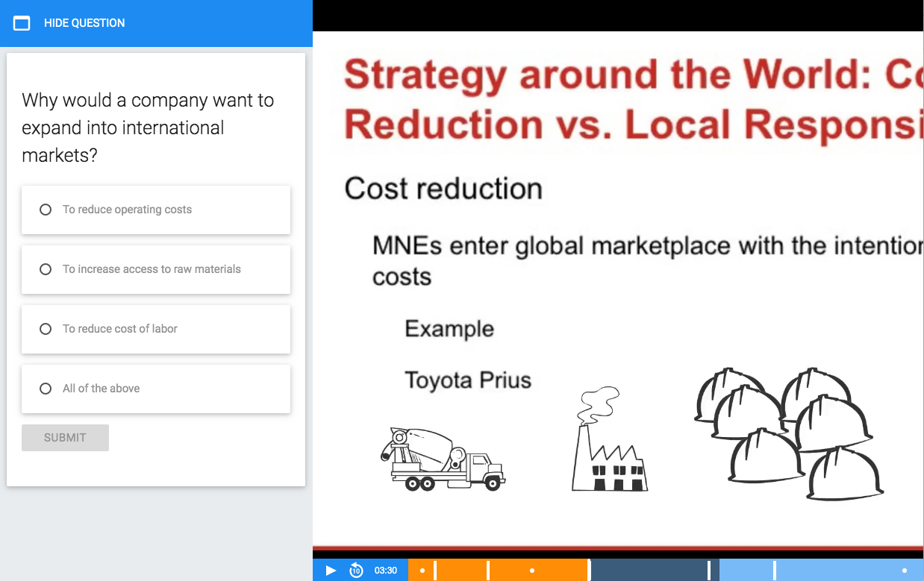Click the hard hats illustration on the slide
Viewport: 924px width, 581px height.
pyautogui.click(x=787, y=433)
